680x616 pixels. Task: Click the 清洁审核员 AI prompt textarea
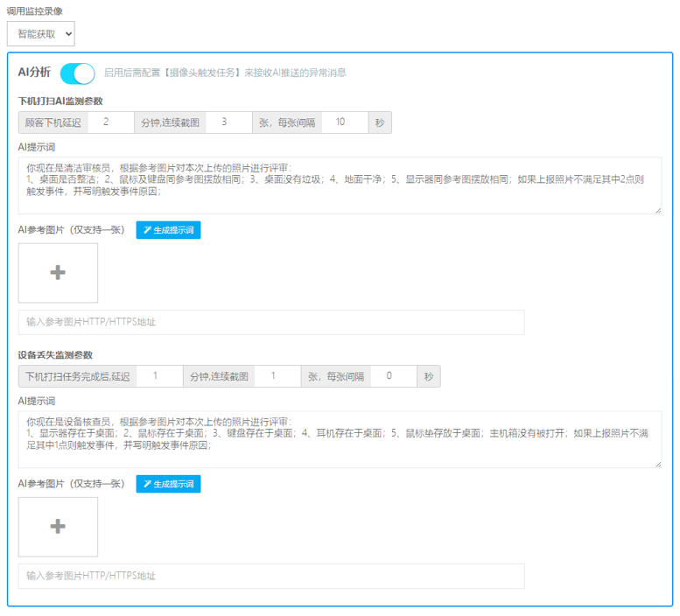pyautogui.click(x=340, y=185)
